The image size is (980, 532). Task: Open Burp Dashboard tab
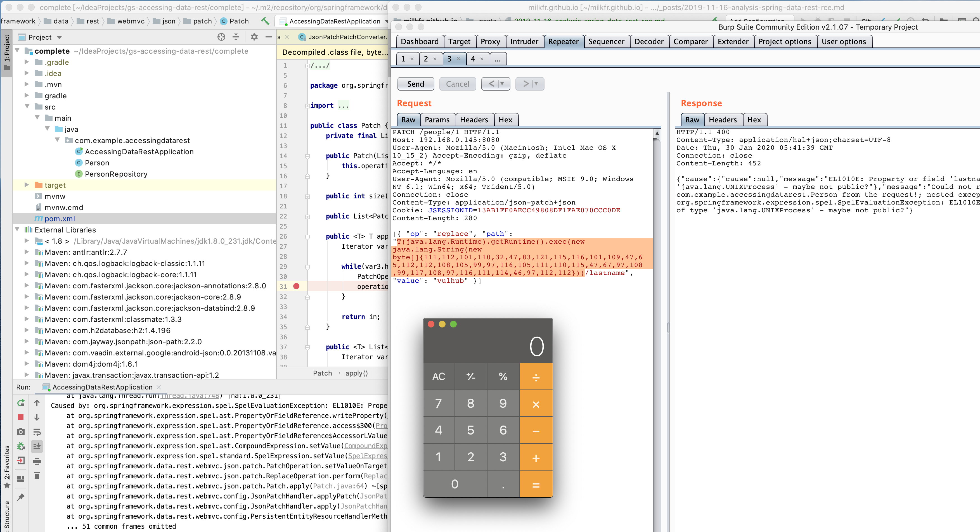pos(419,41)
